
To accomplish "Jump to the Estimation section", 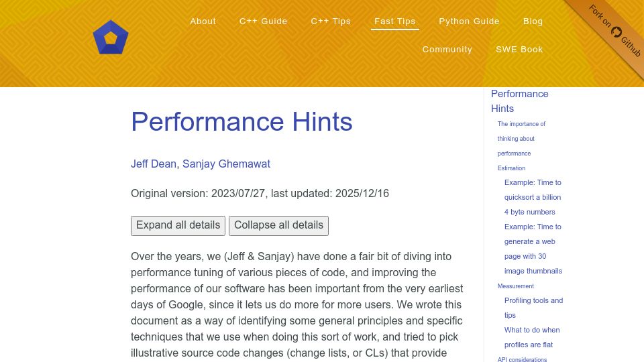I will point(511,168).
